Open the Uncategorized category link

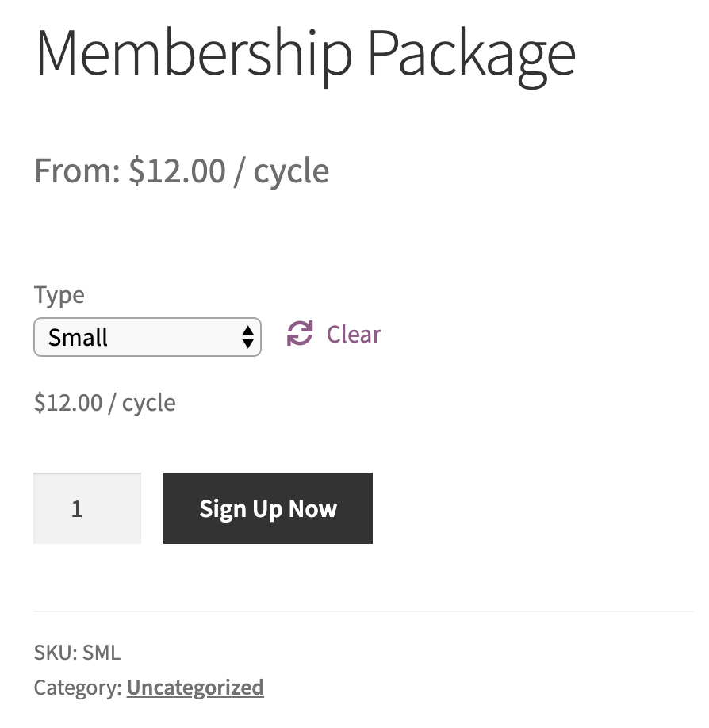pos(194,687)
